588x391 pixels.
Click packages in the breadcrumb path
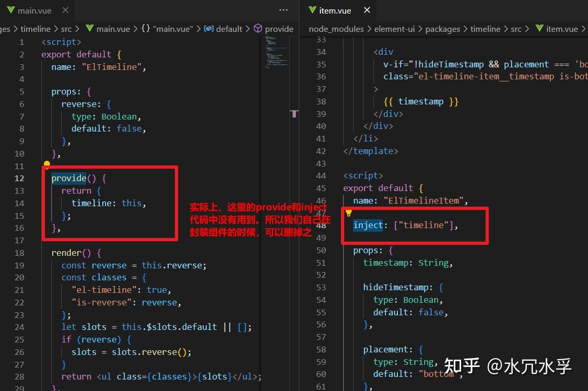(442, 29)
